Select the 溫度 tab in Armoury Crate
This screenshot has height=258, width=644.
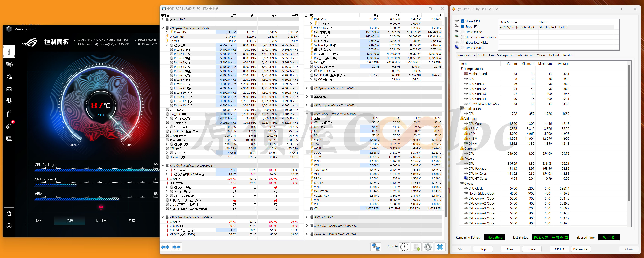(x=70, y=220)
